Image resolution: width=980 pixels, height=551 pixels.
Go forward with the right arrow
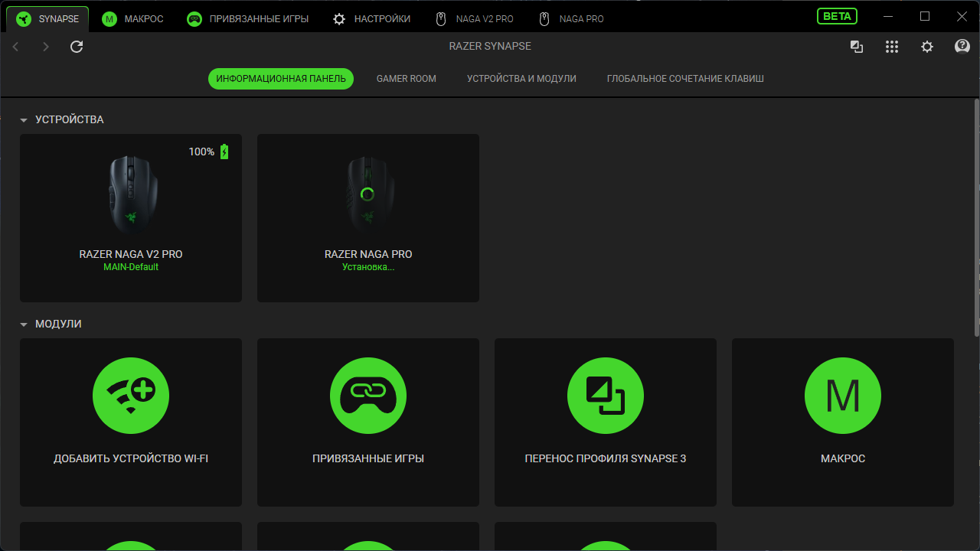(46, 47)
